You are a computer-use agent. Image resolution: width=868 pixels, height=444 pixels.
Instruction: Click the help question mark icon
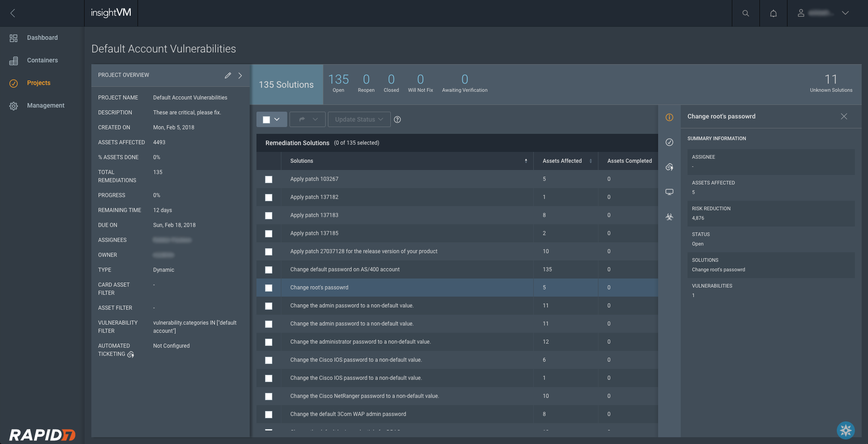click(398, 119)
